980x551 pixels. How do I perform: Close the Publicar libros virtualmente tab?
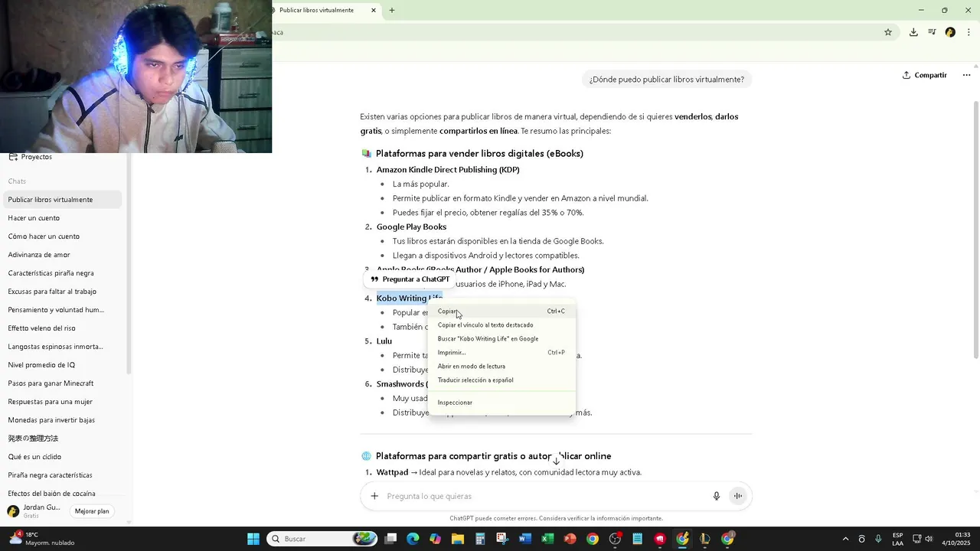pos(374,10)
